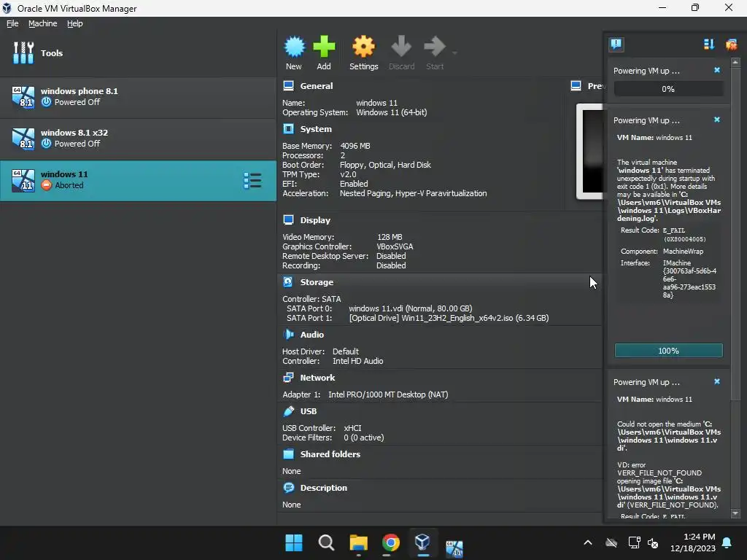Click the General section icon
Screen dimensions: 747x560
coord(288,86)
